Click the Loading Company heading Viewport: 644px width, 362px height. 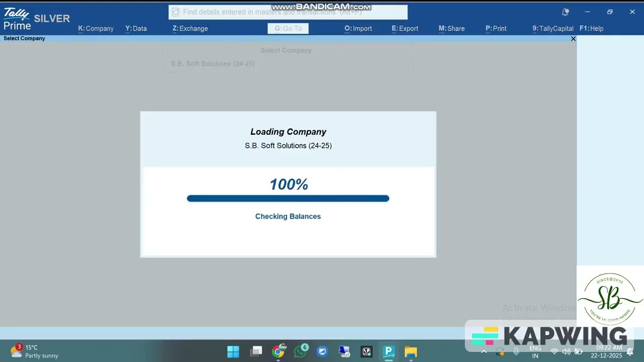[x=288, y=132]
